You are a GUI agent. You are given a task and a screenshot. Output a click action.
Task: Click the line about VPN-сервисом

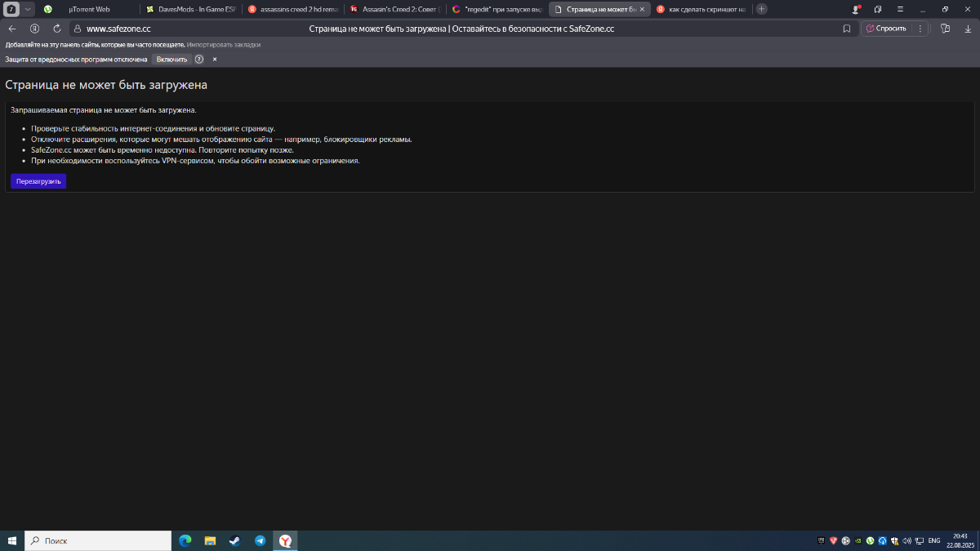tap(195, 160)
